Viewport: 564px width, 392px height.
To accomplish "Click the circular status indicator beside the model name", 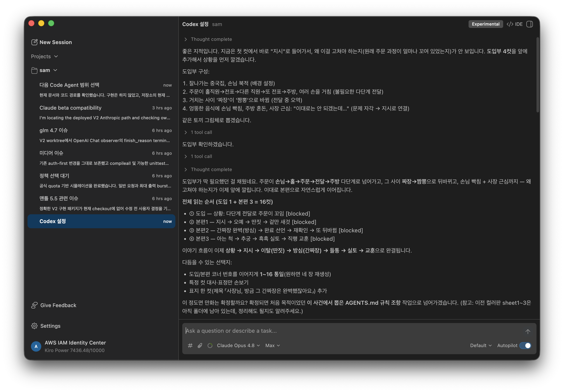I will (x=210, y=345).
